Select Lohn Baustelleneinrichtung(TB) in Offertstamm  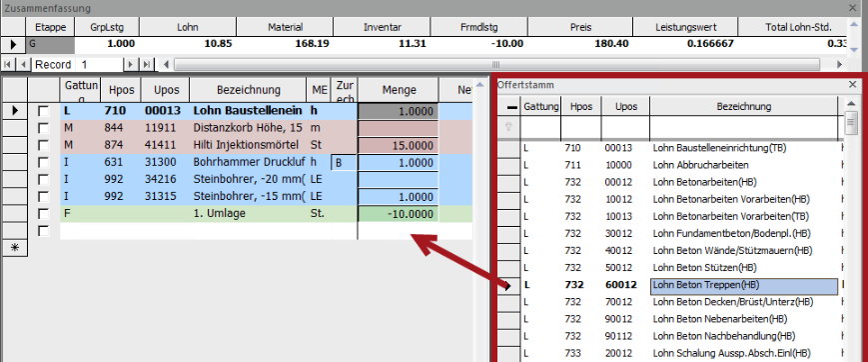[x=719, y=148]
